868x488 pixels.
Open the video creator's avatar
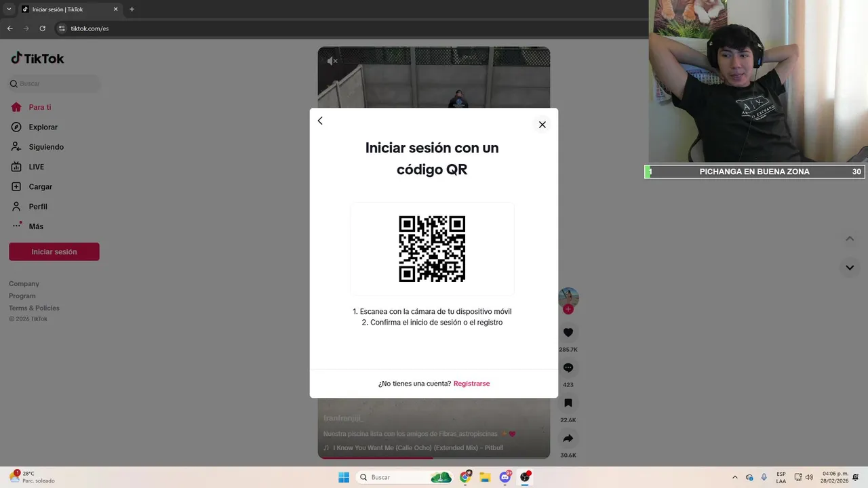[568, 298]
